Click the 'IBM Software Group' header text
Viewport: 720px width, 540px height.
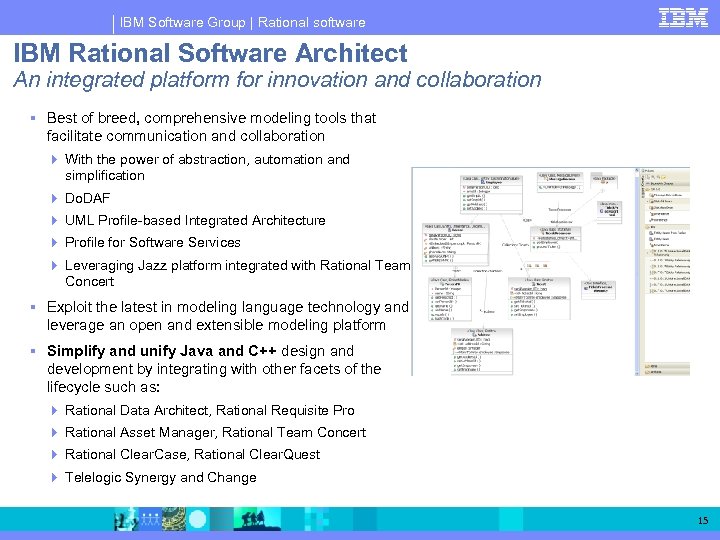pyautogui.click(x=182, y=22)
